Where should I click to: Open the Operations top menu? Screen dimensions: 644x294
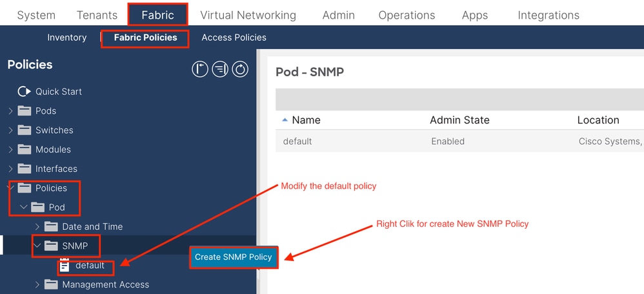(x=407, y=16)
